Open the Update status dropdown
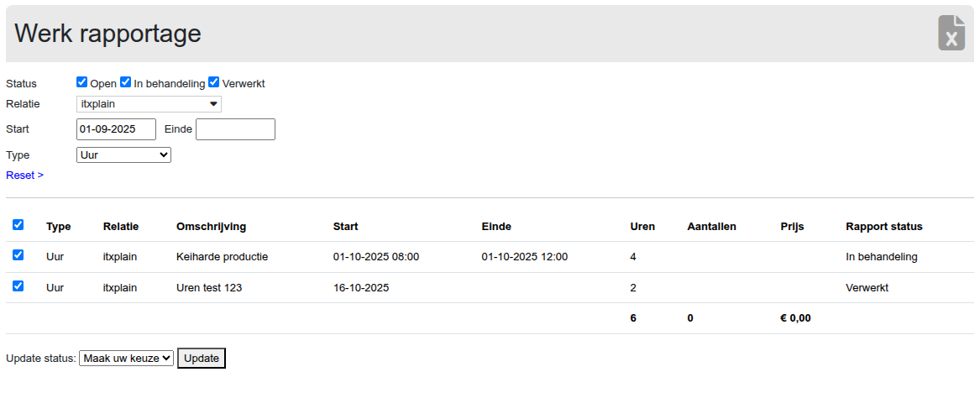The height and width of the screenshot is (393, 980). point(126,359)
